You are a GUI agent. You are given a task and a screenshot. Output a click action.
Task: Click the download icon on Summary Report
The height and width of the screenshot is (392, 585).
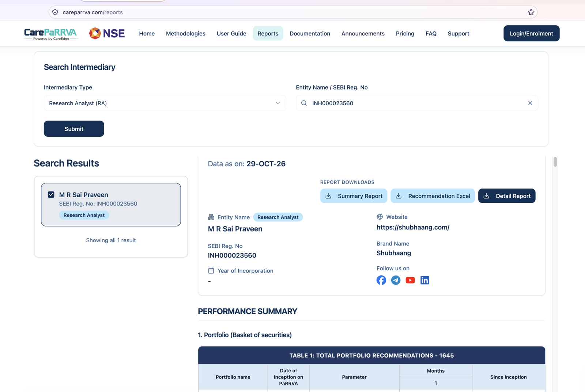(328, 196)
